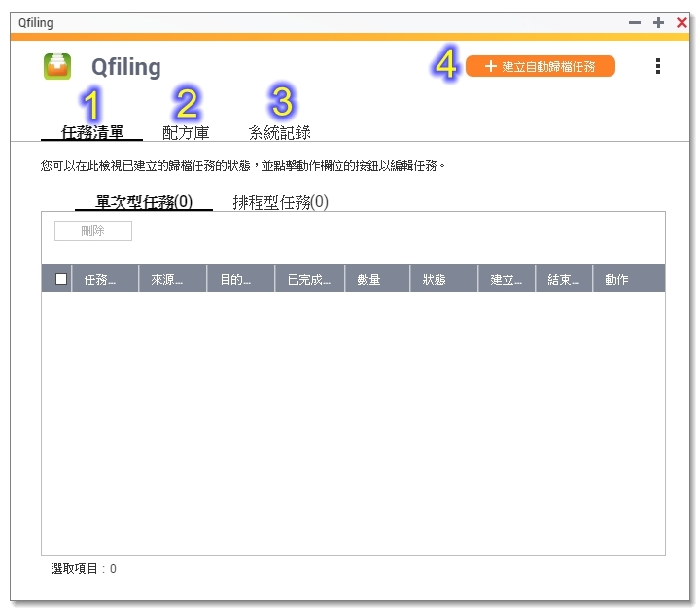700x613 pixels.
Task: Maximize the Qfiling window with plus icon
Action: (x=658, y=22)
